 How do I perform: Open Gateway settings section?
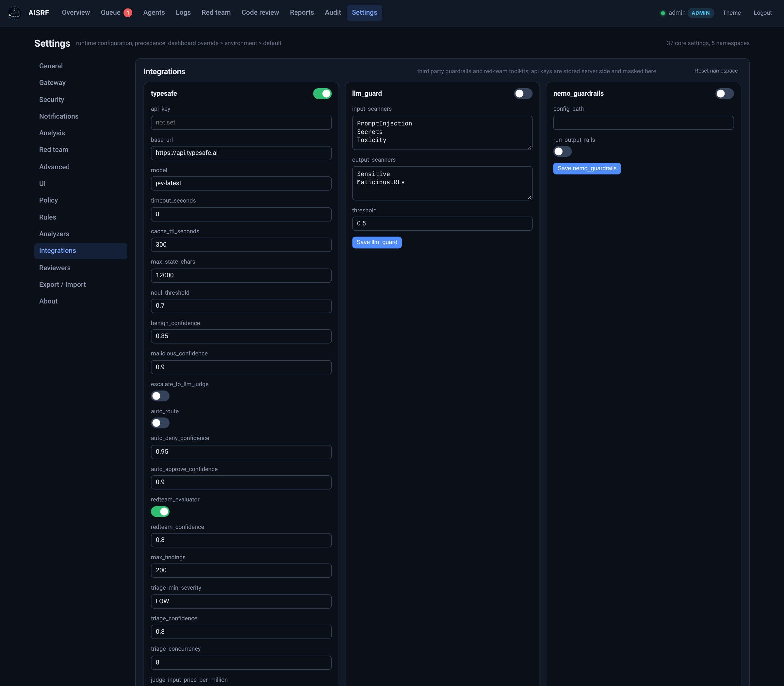pyautogui.click(x=81, y=83)
